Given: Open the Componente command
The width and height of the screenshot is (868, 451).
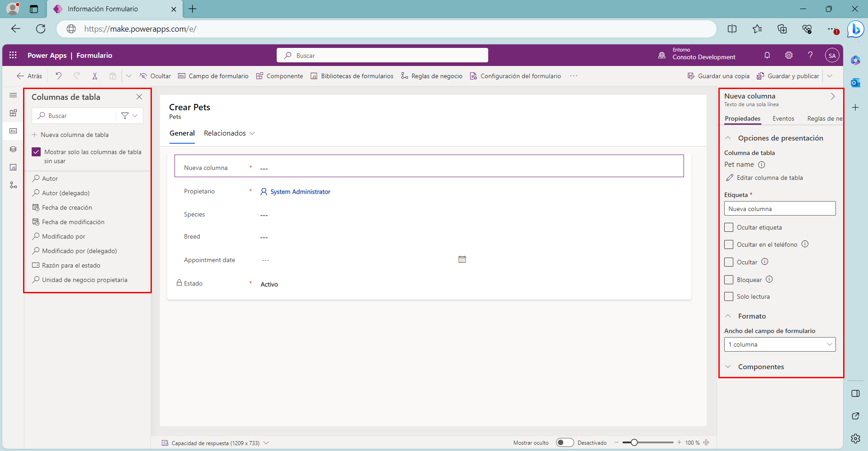Looking at the screenshot, I should click(279, 76).
